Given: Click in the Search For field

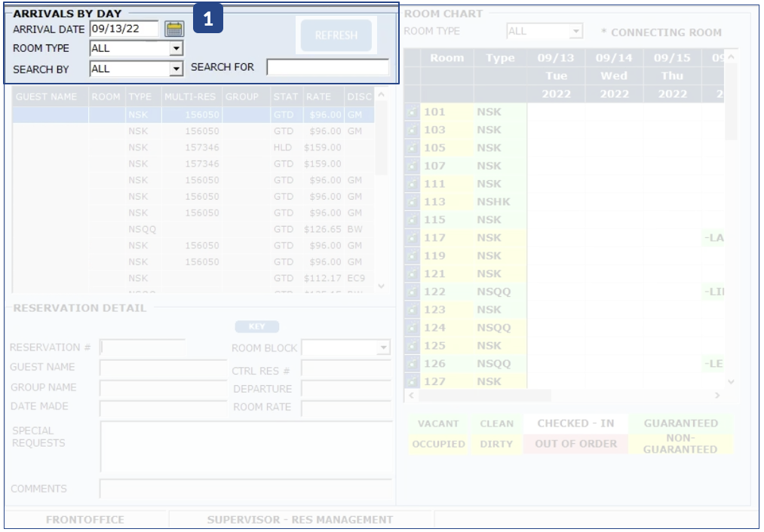Looking at the screenshot, I should [x=327, y=68].
